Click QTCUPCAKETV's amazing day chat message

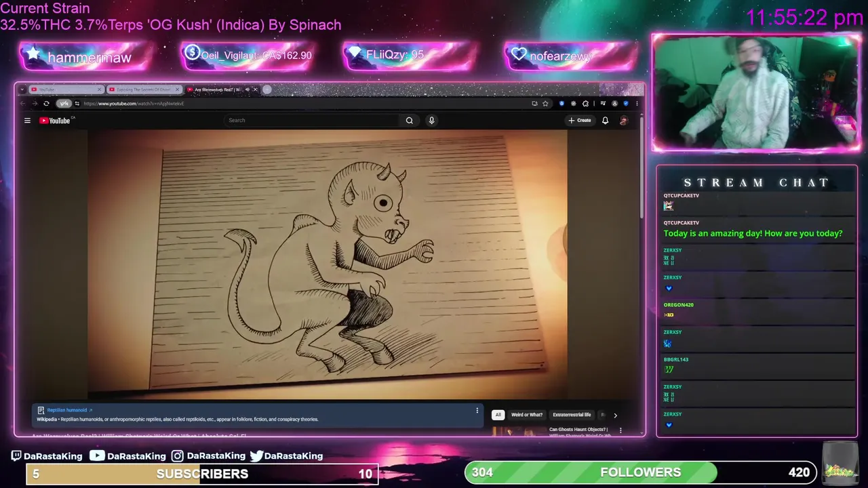[x=753, y=233]
